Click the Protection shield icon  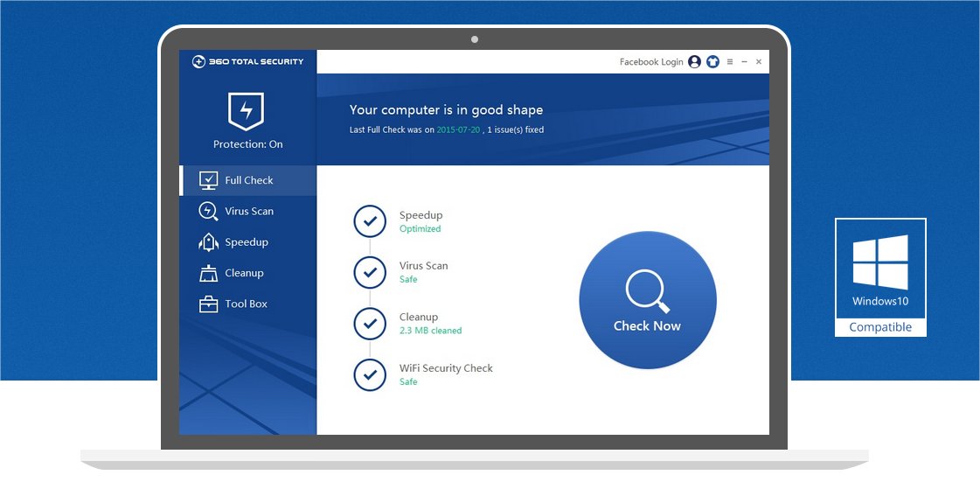[x=246, y=112]
